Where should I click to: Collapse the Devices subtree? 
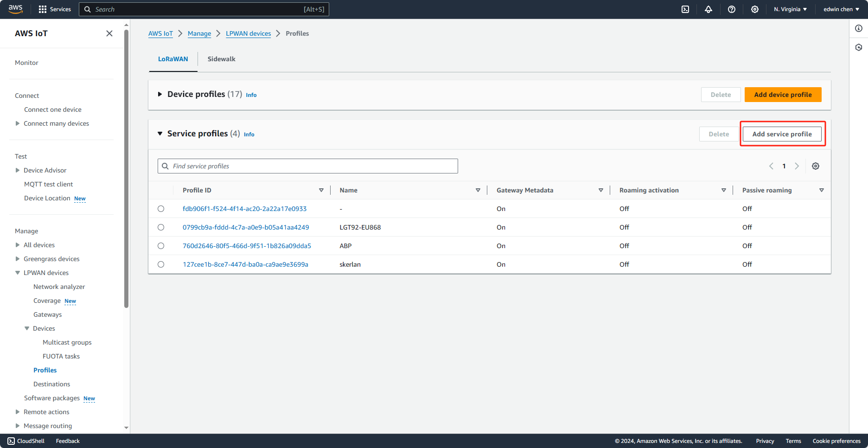[x=27, y=328]
